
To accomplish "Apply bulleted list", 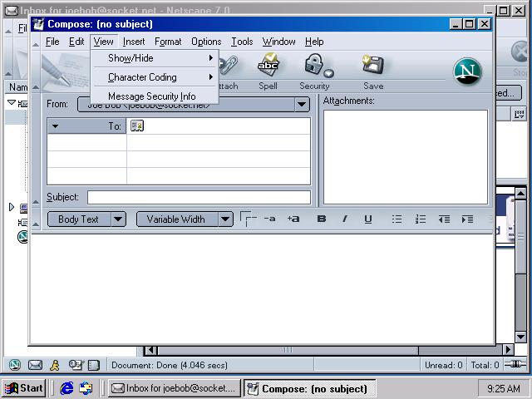I will click(x=397, y=219).
